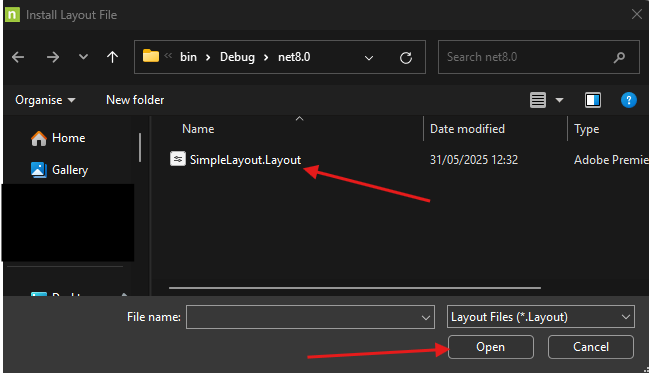This screenshot has width=649, height=373.
Task: Select the Debug breadcrumb
Action: coord(237,57)
